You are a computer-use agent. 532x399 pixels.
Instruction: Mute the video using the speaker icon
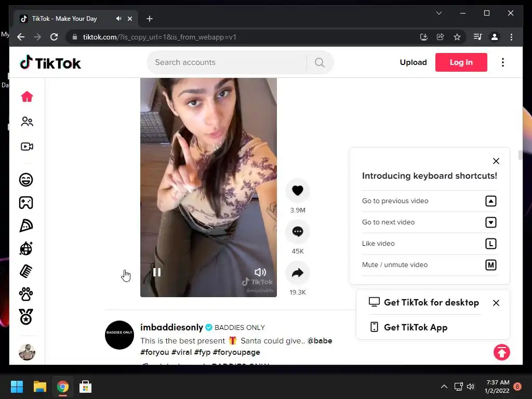click(x=260, y=272)
